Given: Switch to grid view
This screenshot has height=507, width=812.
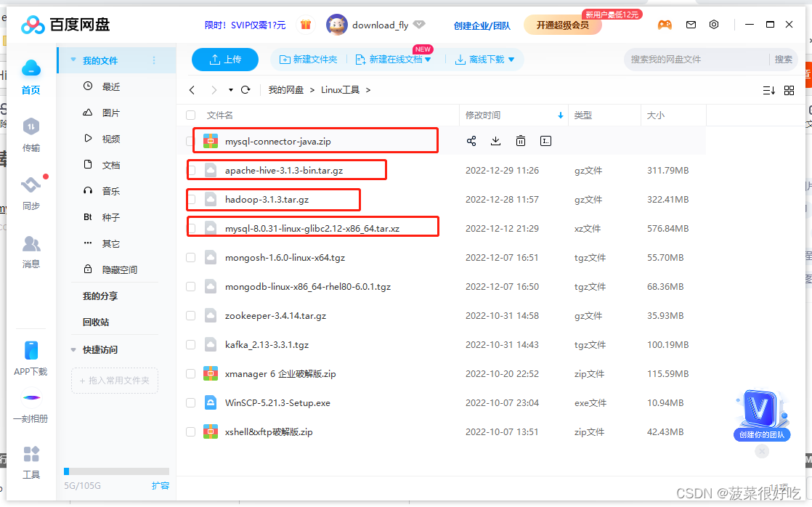Looking at the screenshot, I should tap(789, 91).
